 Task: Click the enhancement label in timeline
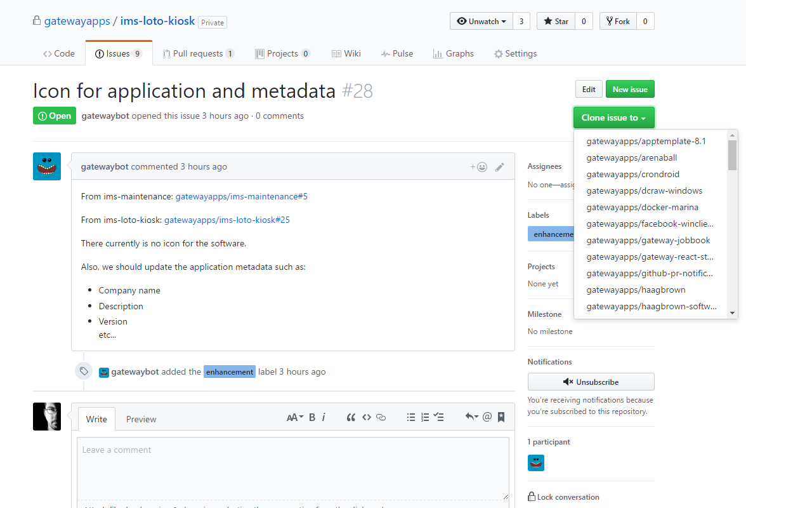pos(230,372)
